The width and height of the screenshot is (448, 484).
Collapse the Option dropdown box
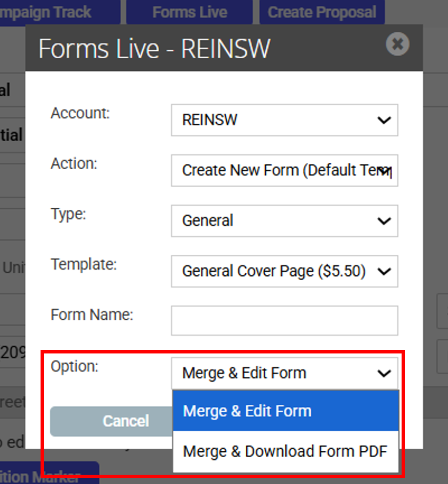coord(284,373)
